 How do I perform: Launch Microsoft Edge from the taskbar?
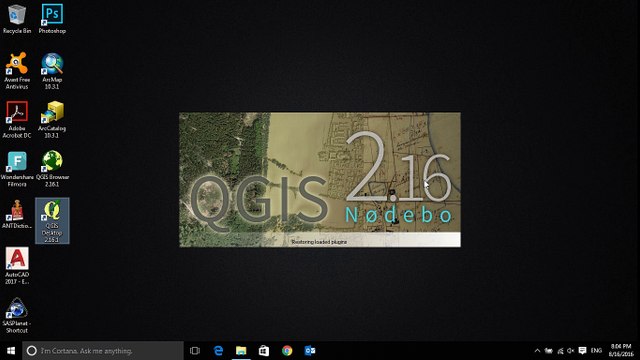(218, 351)
